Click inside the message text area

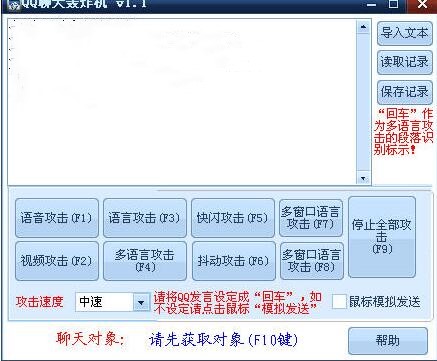[x=182, y=102]
